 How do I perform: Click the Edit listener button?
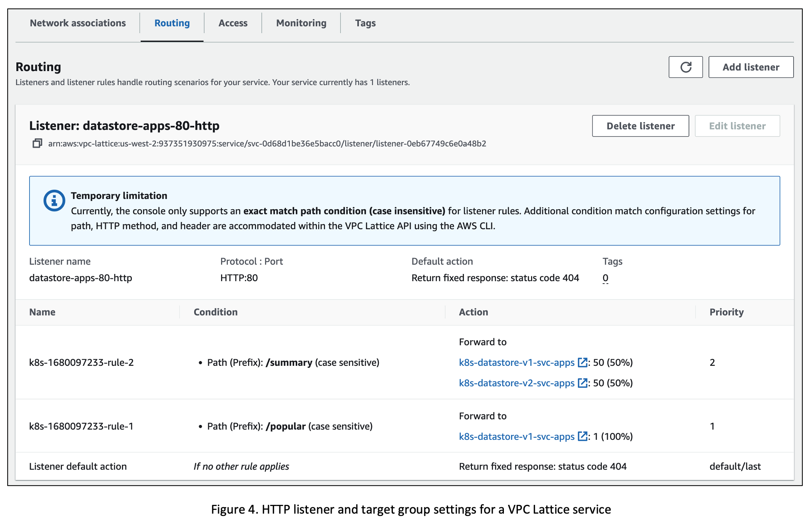pyautogui.click(x=737, y=126)
